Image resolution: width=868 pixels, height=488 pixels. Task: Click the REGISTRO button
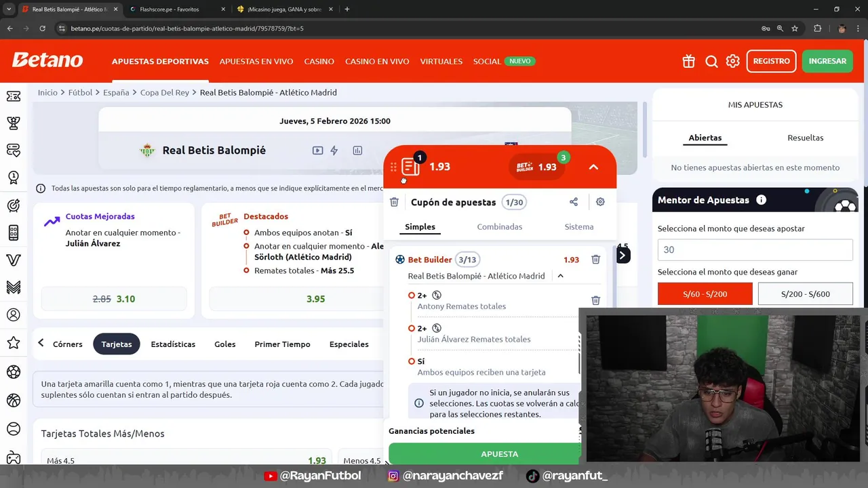tap(772, 61)
